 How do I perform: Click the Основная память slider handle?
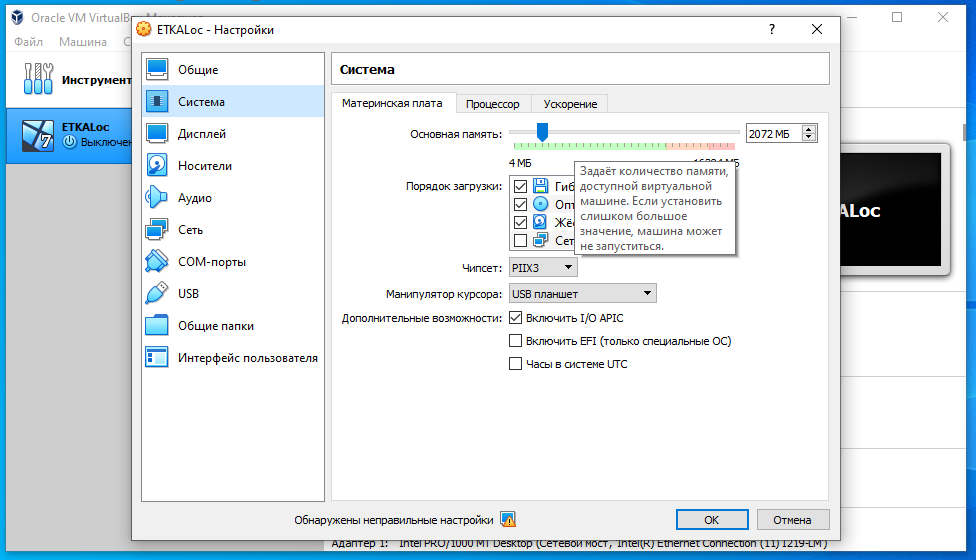542,132
